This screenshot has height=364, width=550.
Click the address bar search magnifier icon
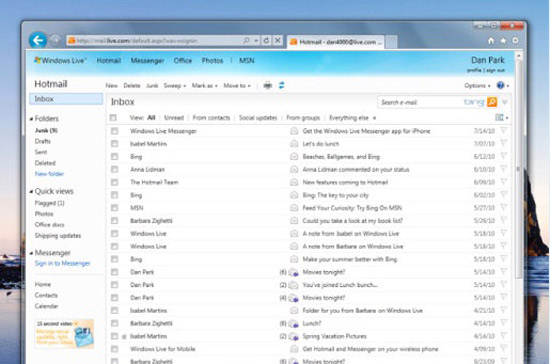247,41
